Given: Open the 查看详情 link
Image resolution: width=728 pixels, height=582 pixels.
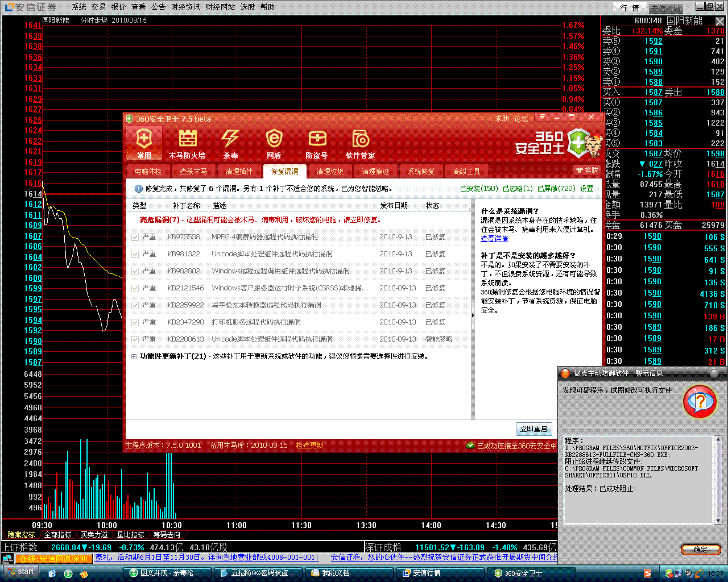Looking at the screenshot, I should point(495,239).
